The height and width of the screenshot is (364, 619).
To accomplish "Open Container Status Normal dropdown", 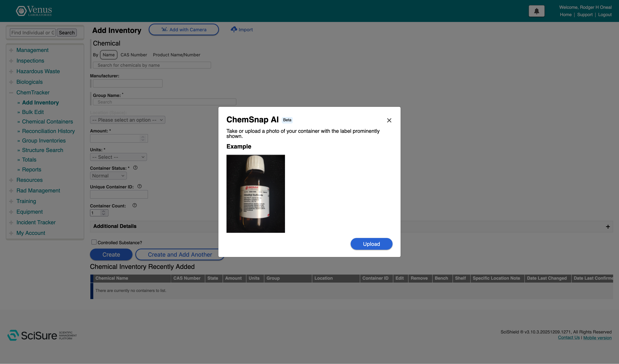I will tap(108, 176).
